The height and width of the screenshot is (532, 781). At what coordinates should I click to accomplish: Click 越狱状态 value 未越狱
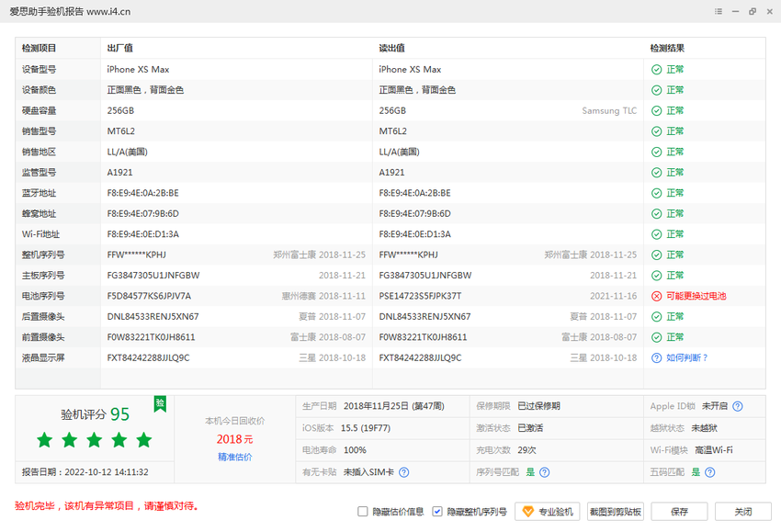tap(705, 428)
